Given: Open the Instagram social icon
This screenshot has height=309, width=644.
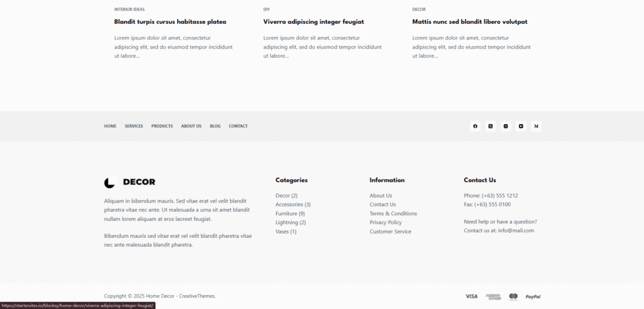Looking at the screenshot, I should tap(506, 126).
